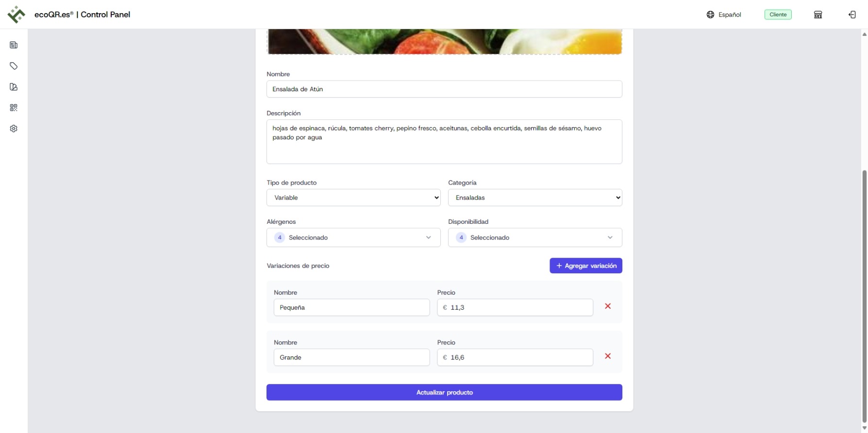Click Agregar variación button
Viewport: 868px width, 433px height.
tap(586, 266)
